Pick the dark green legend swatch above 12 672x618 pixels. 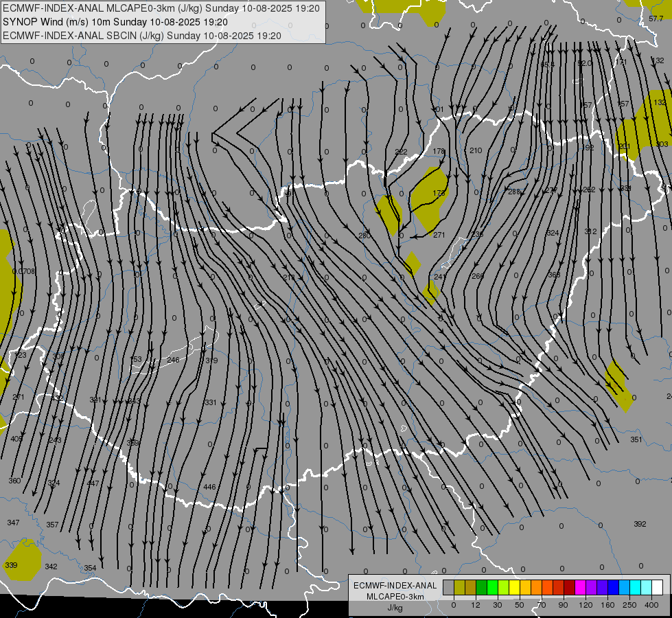click(481, 587)
